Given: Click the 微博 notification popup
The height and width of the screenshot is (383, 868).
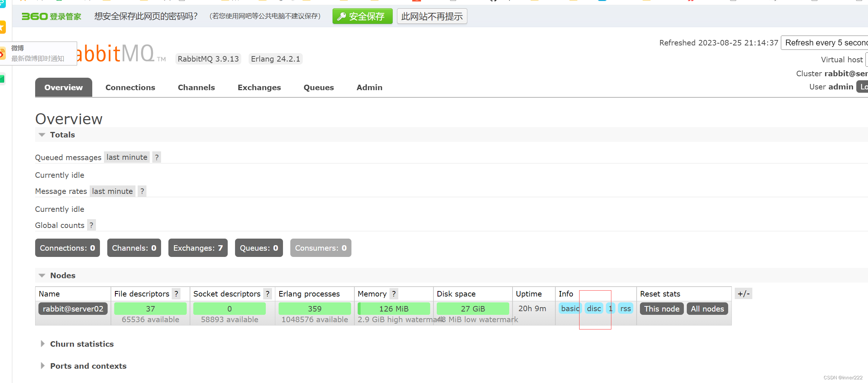Looking at the screenshot, I should point(38,54).
